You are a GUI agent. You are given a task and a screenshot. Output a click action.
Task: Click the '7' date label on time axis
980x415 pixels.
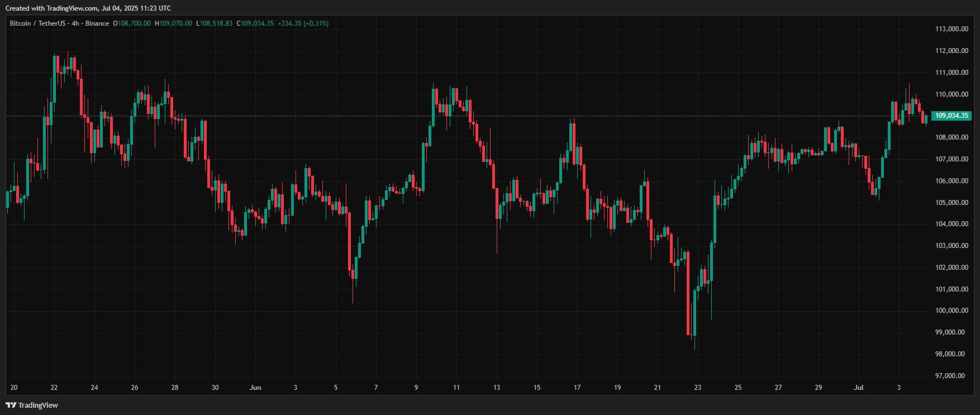[376, 388]
